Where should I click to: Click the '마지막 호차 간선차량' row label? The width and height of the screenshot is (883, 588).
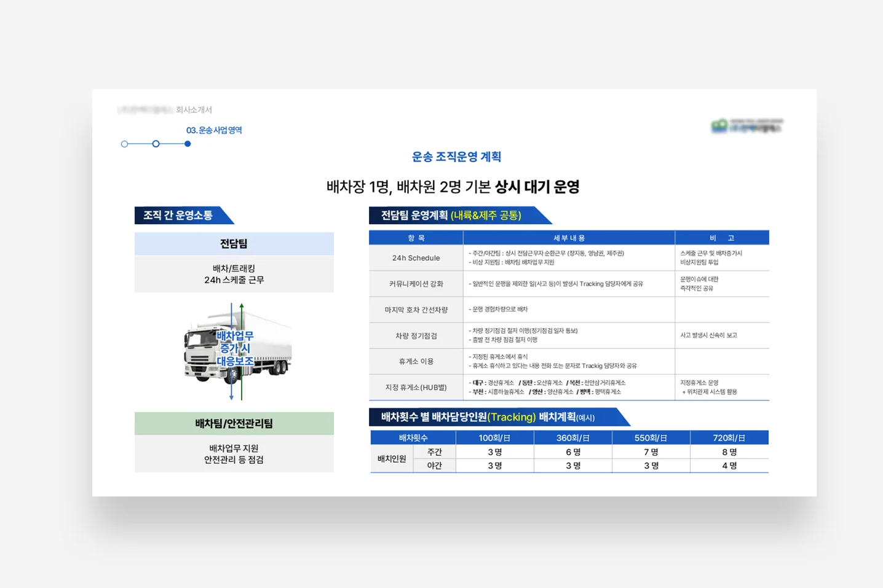click(416, 310)
